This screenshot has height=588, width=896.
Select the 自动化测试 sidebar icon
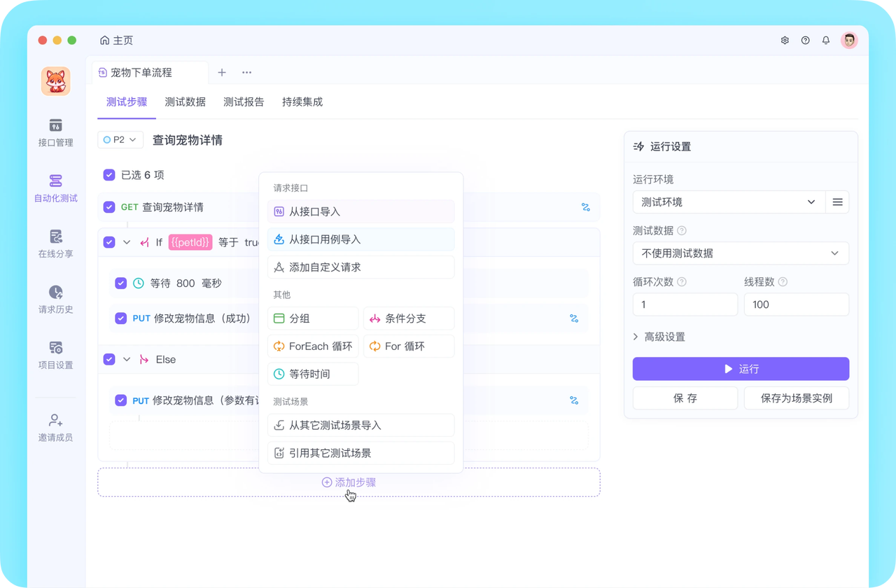[x=55, y=188]
